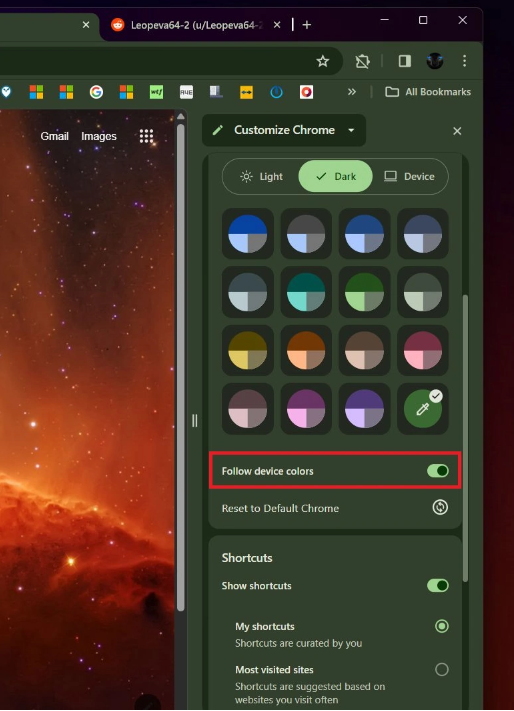Open the Google bookmark icon

96,92
